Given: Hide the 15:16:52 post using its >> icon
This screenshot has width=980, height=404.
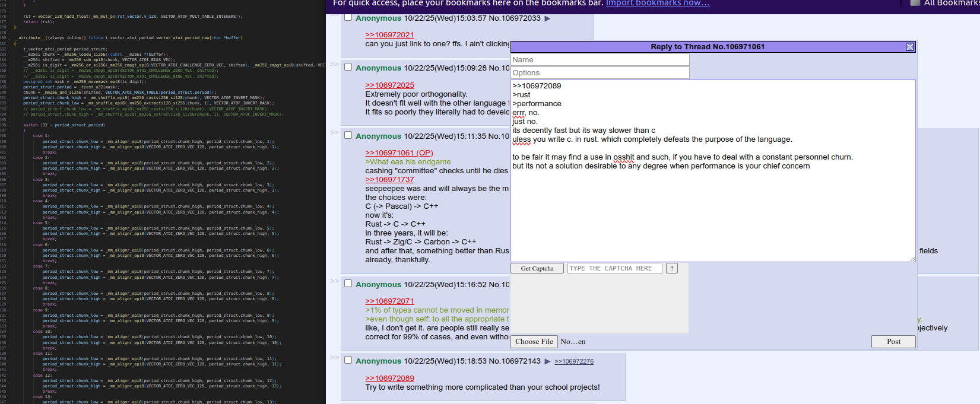Looking at the screenshot, I should tap(335, 281).
